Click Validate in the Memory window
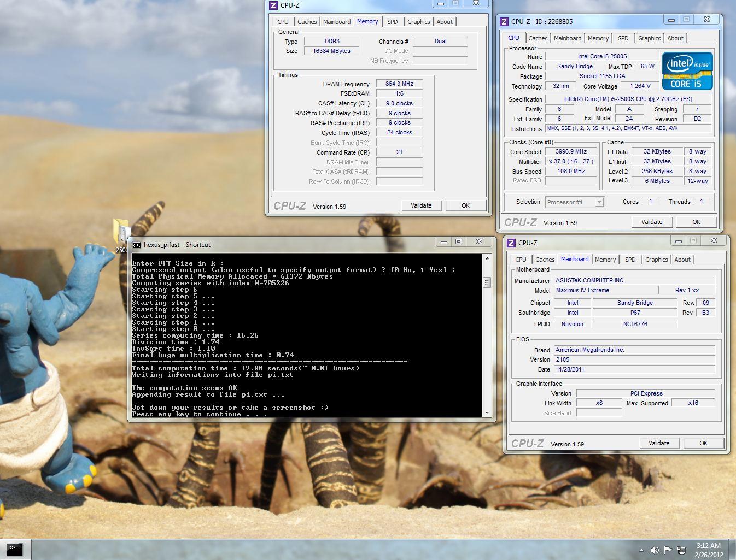736x560 pixels. 421,205
